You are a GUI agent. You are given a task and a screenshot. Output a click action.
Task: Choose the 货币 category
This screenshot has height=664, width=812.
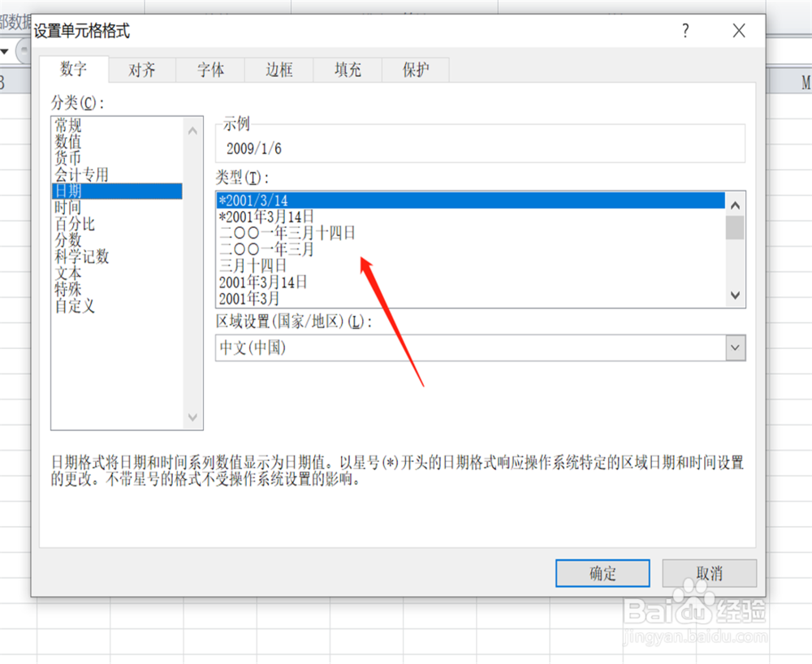pyautogui.click(x=117, y=158)
